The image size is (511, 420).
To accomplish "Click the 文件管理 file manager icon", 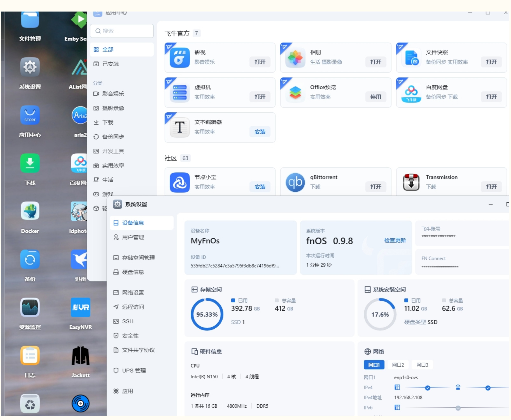I will click(30, 21).
